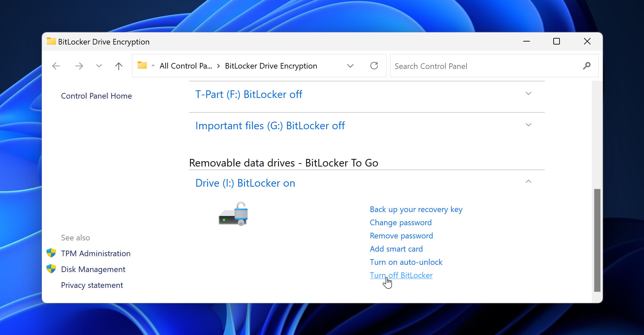
Task: Refresh the BitLocker Drive Encryption page
Action: (374, 66)
